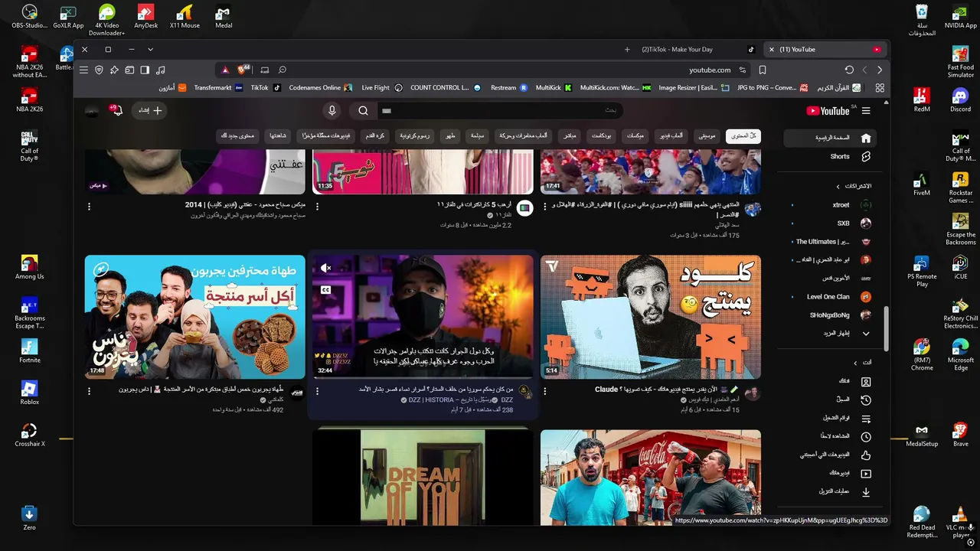Open the Discord desktop icon
The image size is (980, 551).
[x=960, y=99]
